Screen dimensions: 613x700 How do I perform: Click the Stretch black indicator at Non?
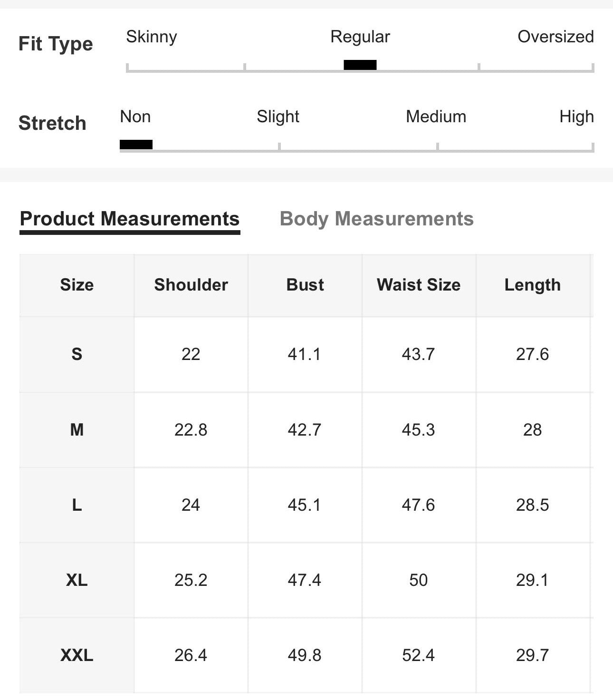tap(136, 145)
